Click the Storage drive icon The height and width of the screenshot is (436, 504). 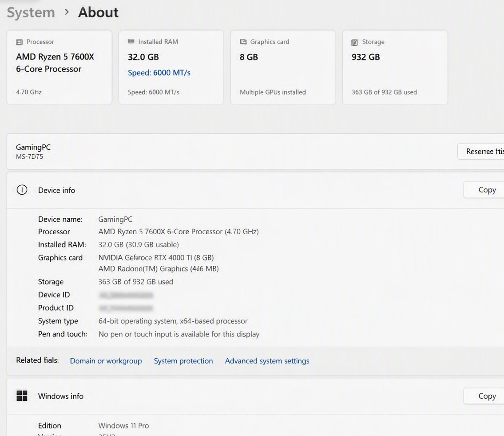click(x=354, y=42)
